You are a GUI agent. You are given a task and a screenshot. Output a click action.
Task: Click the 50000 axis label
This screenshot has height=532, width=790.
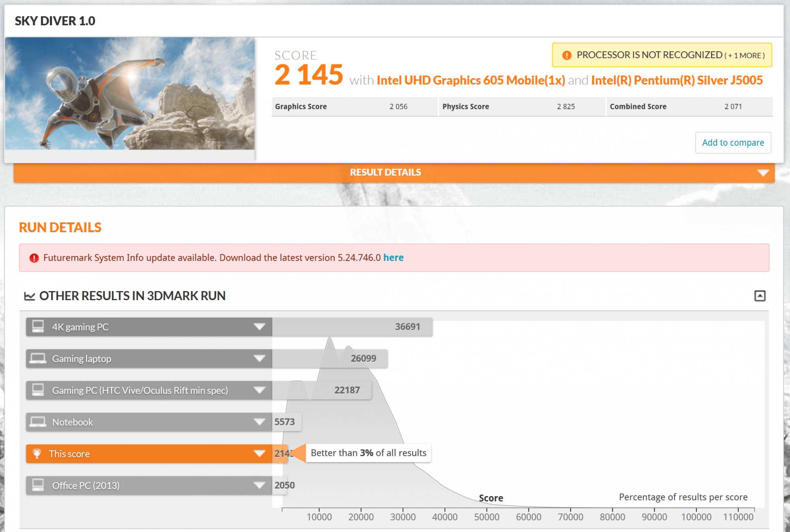click(487, 517)
